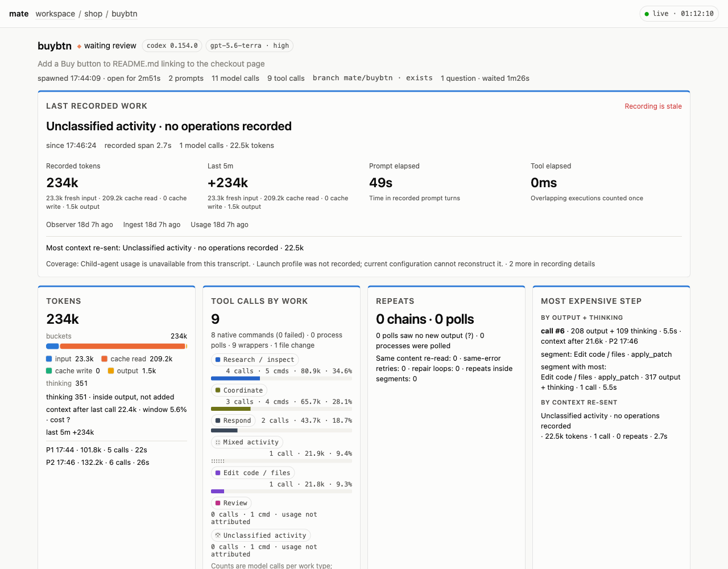Click the 'branch mate/buybtn · exists' text
This screenshot has width=728, height=569.
click(x=373, y=78)
